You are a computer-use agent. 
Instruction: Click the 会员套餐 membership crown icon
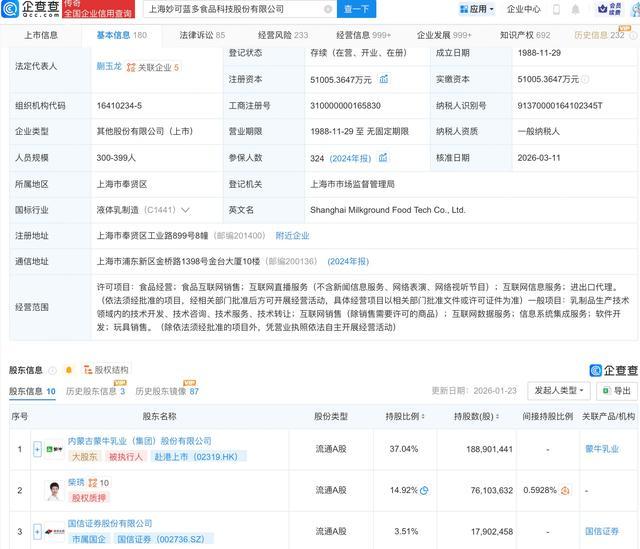tap(615, 9)
